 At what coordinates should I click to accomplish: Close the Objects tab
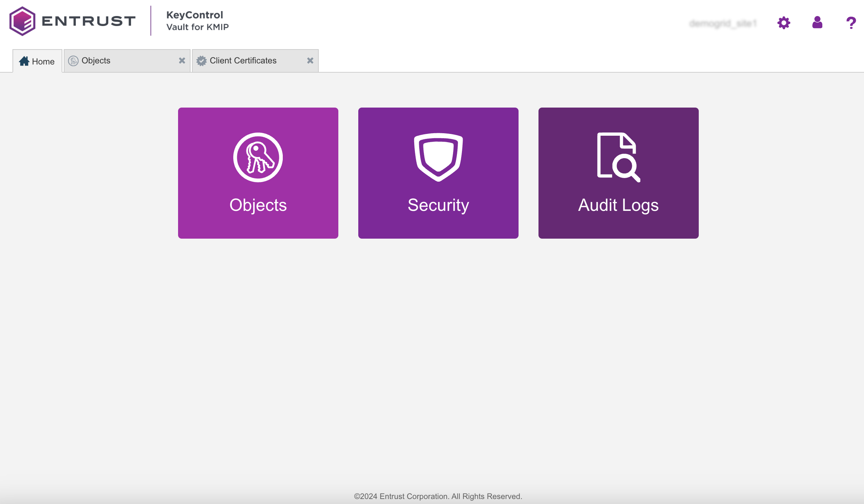click(x=182, y=61)
